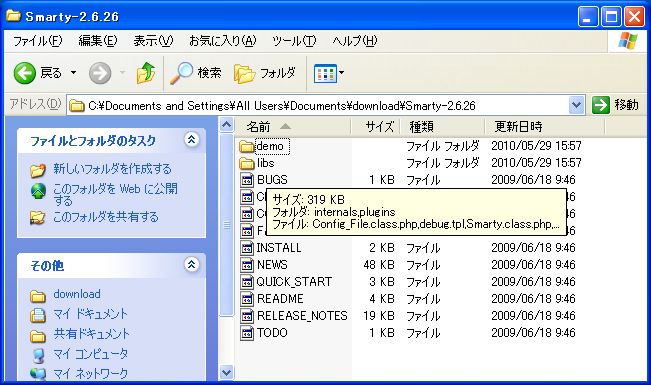The width and height of the screenshot is (651, 385).
Task: Click the 移動 go button
Action: click(615, 105)
